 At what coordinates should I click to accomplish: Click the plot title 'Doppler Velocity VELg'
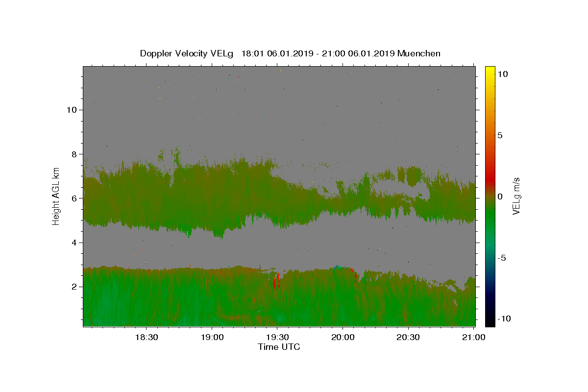pos(187,53)
